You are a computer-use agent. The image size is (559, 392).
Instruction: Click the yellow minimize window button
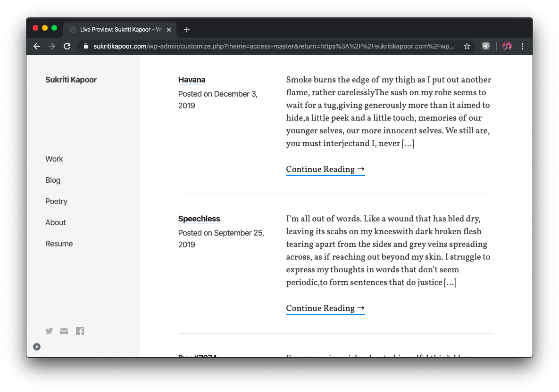(44, 28)
